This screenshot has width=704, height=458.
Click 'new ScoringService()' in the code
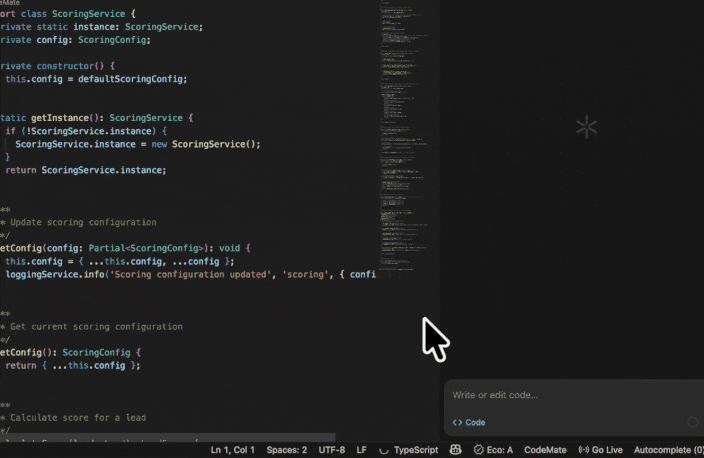tap(203, 144)
